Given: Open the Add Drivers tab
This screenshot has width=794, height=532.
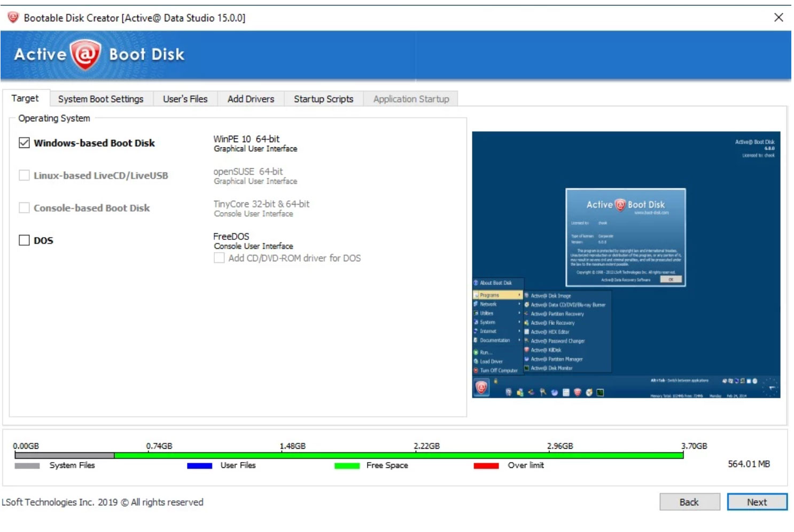Looking at the screenshot, I should coord(251,99).
